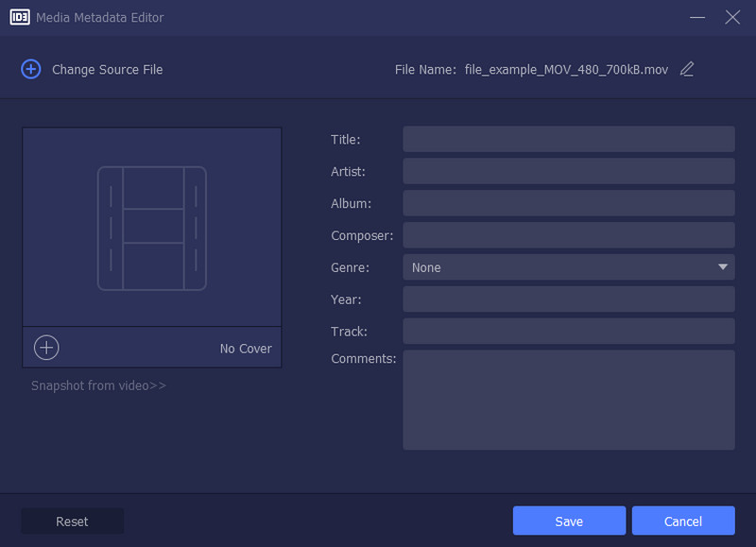The width and height of the screenshot is (756, 547).
Task: Click the plus icon beside Change Source File
Action: [x=29, y=69]
